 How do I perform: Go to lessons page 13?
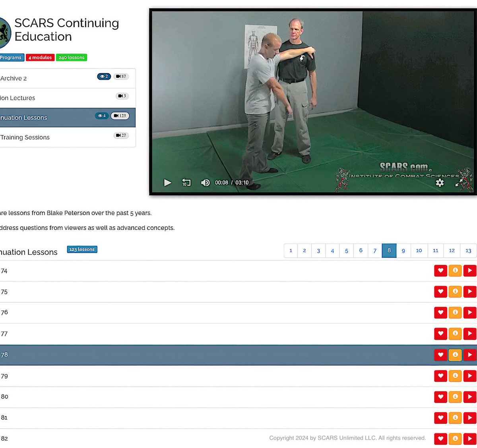(x=468, y=251)
